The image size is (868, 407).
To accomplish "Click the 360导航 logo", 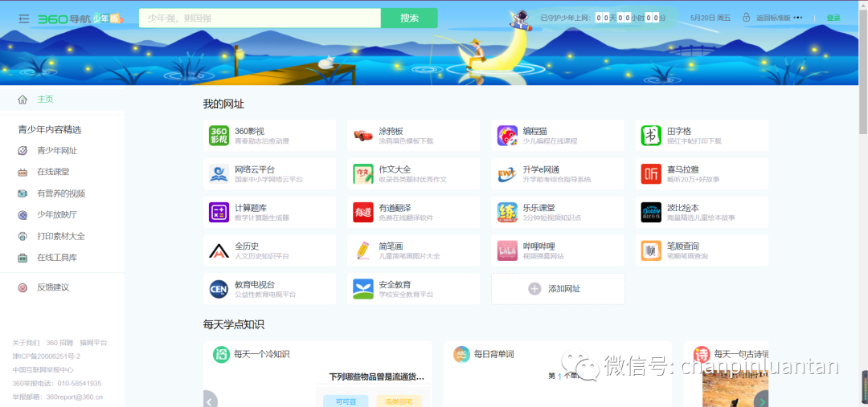I will pyautogui.click(x=63, y=18).
